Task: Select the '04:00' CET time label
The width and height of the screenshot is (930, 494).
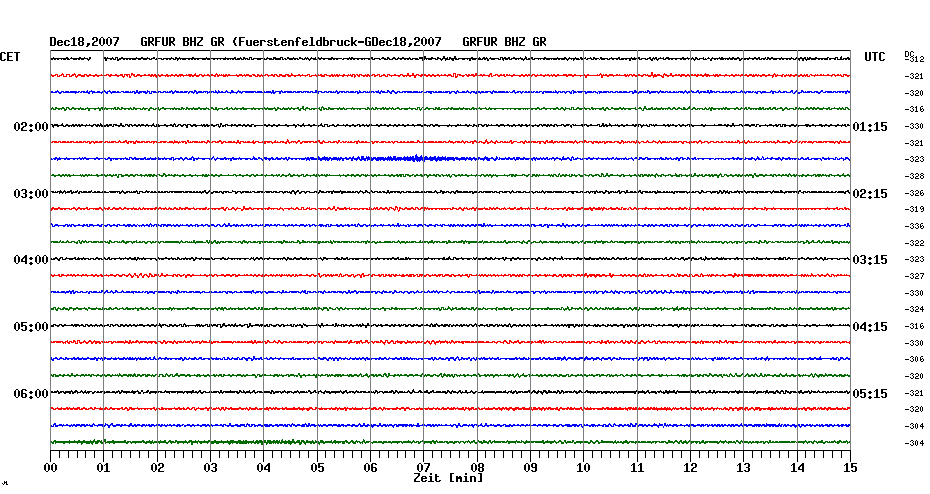Action: 31,260
